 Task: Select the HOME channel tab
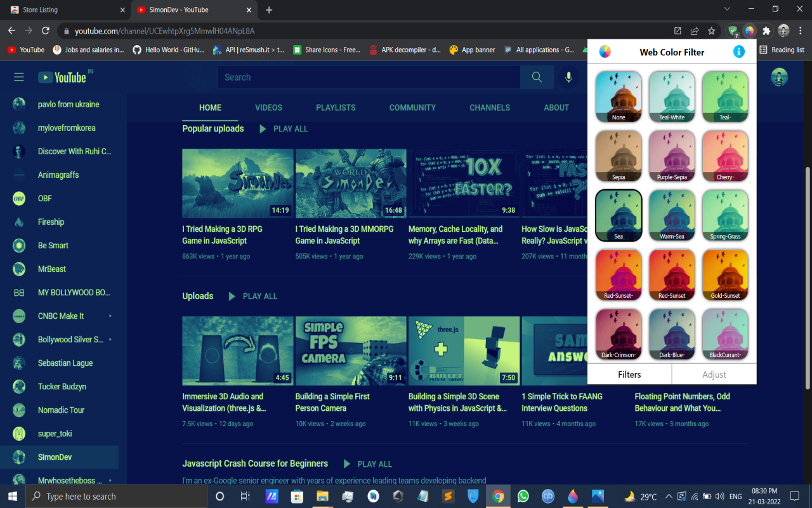[x=210, y=107]
